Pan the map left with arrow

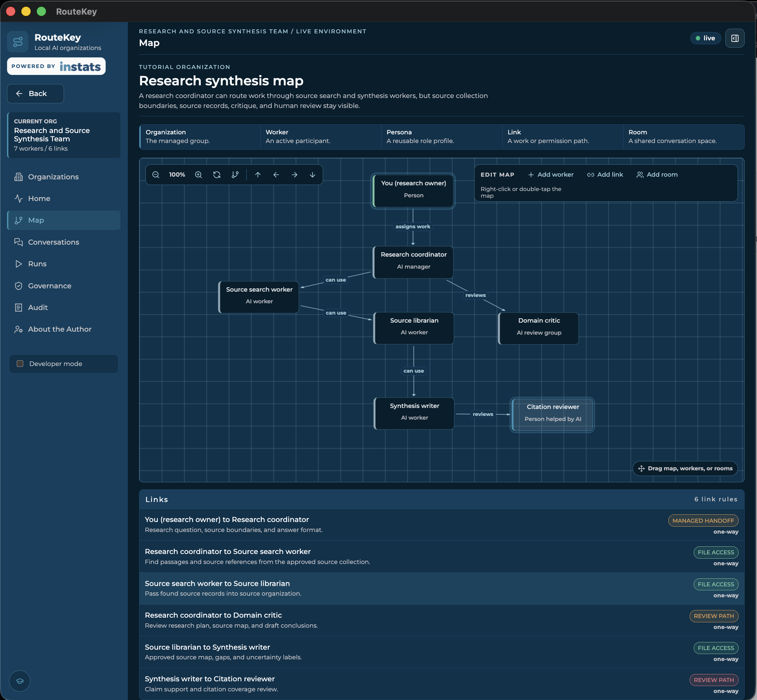click(276, 175)
